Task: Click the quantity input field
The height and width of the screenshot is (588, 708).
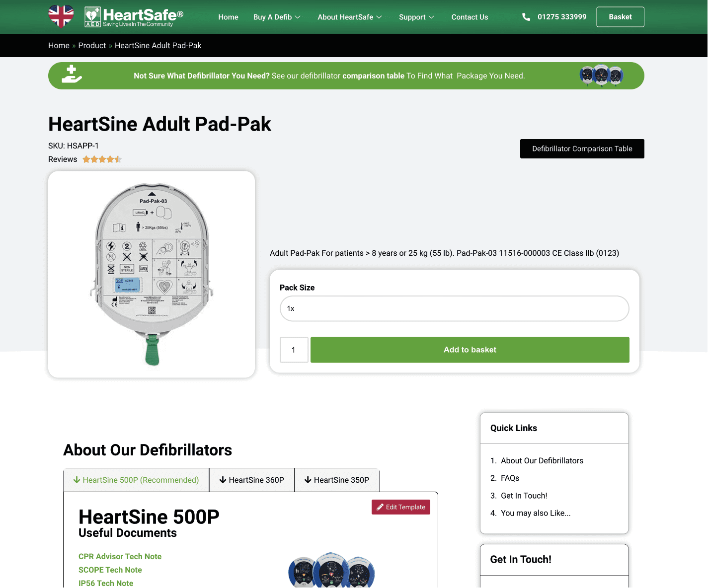Action: [294, 350]
